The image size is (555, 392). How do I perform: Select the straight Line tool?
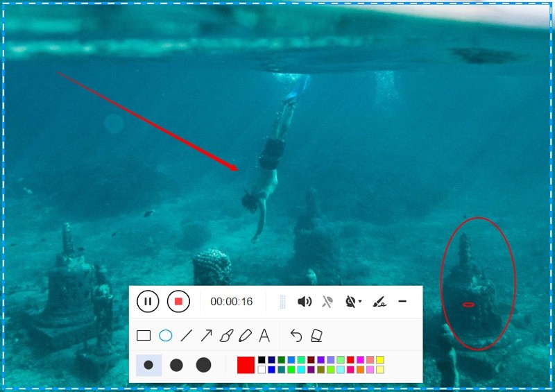(186, 335)
